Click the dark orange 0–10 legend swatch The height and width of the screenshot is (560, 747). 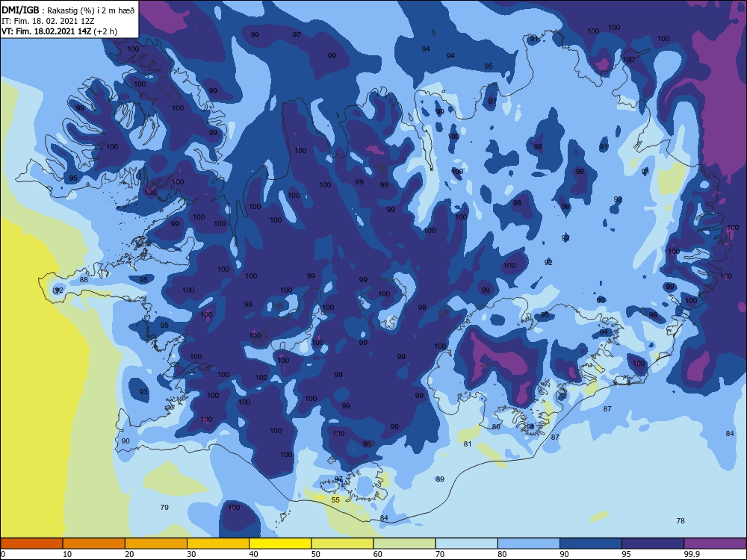coord(32,544)
